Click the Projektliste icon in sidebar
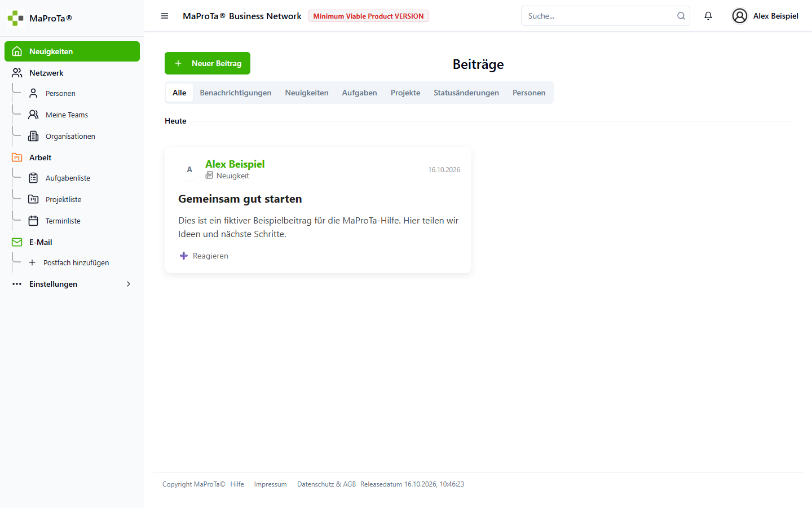This screenshot has height=508, width=812. point(33,199)
